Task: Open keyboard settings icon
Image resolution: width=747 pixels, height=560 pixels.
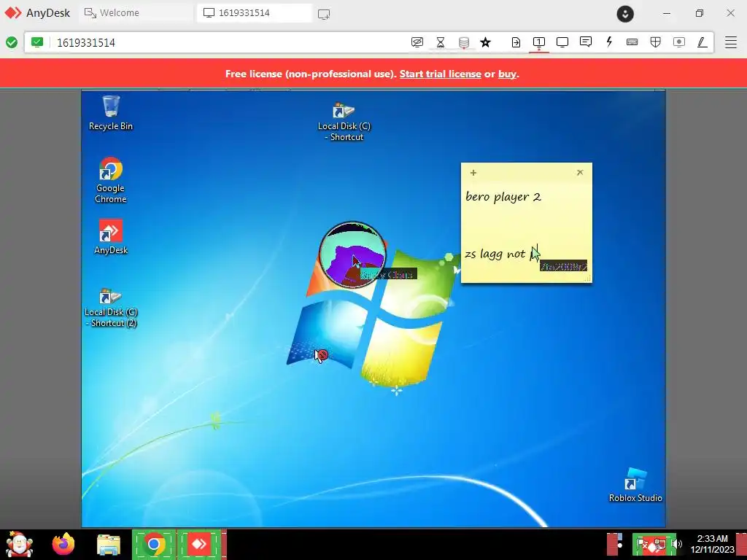Action: [x=632, y=42]
